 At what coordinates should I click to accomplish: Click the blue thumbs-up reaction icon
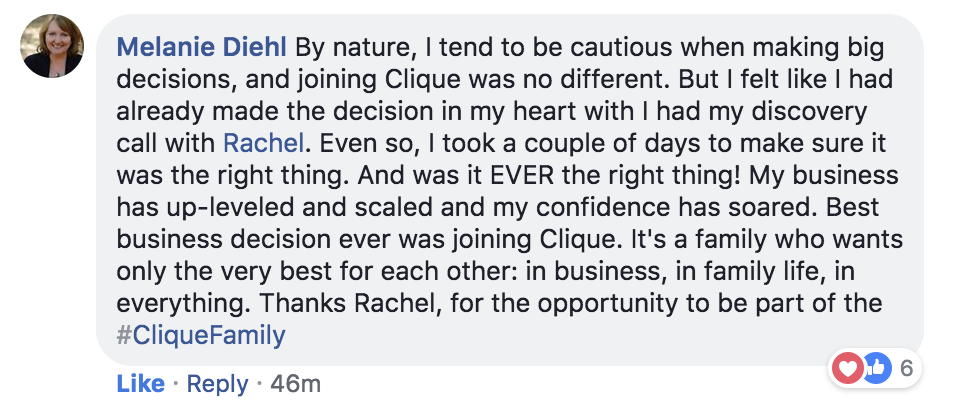(875, 369)
